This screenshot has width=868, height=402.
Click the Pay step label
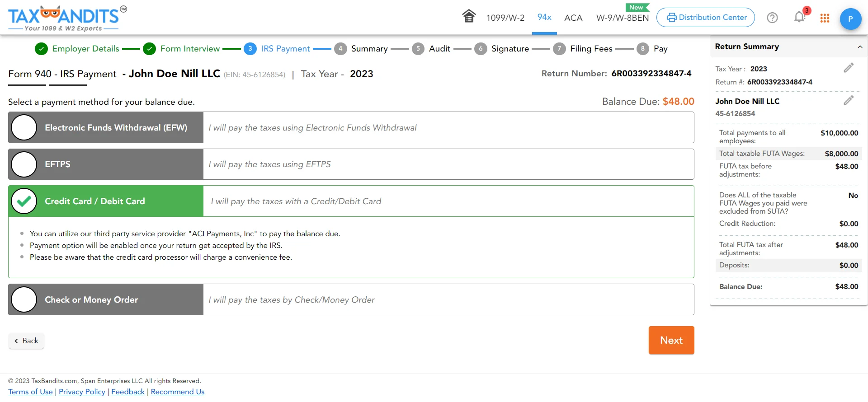[x=660, y=49]
